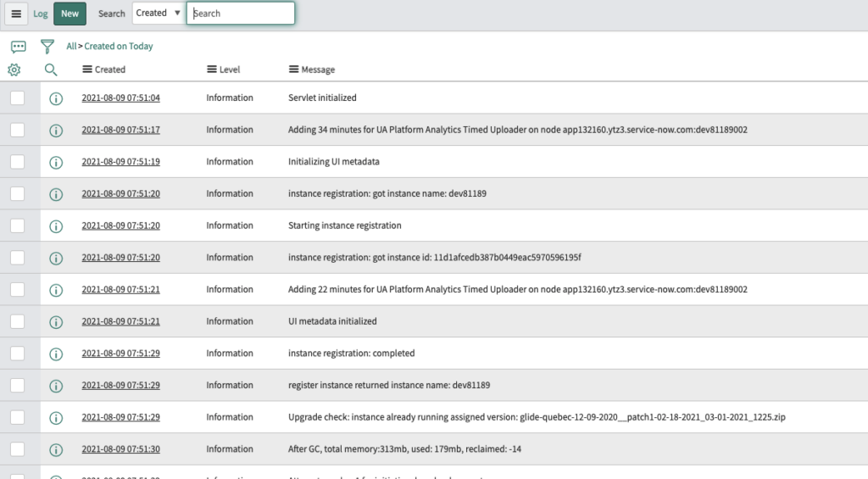Click the instance registration: completed message
The height and width of the screenshot is (479, 868).
click(351, 354)
